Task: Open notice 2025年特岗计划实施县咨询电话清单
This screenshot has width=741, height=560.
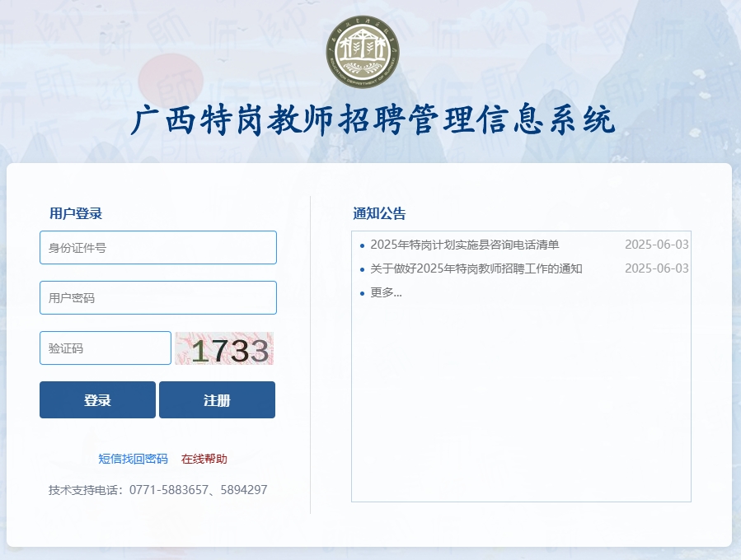Action: (465, 245)
